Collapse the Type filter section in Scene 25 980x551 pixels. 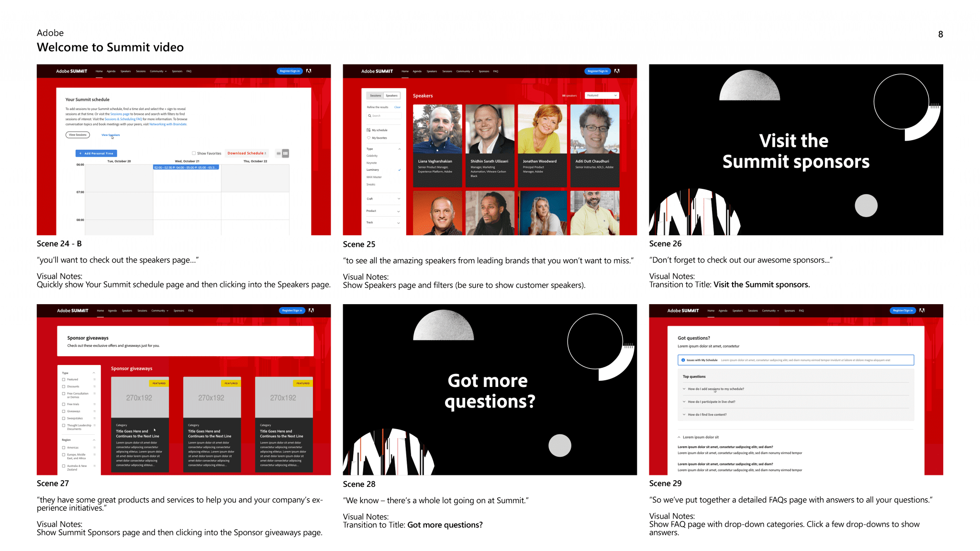(399, 149)
